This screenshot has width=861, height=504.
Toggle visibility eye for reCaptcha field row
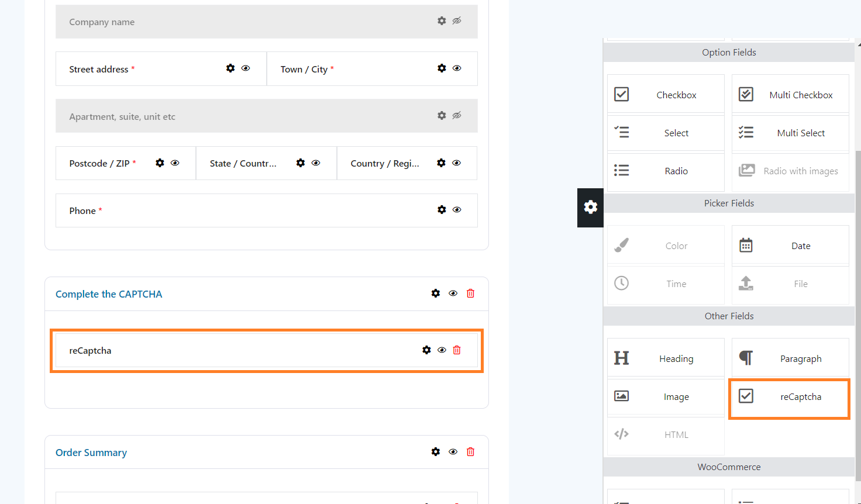click(442, 350)
